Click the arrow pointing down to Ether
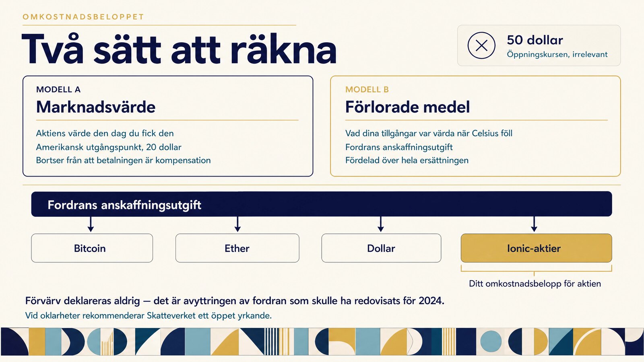Screen dimensions: 644x362 [237, 224]
